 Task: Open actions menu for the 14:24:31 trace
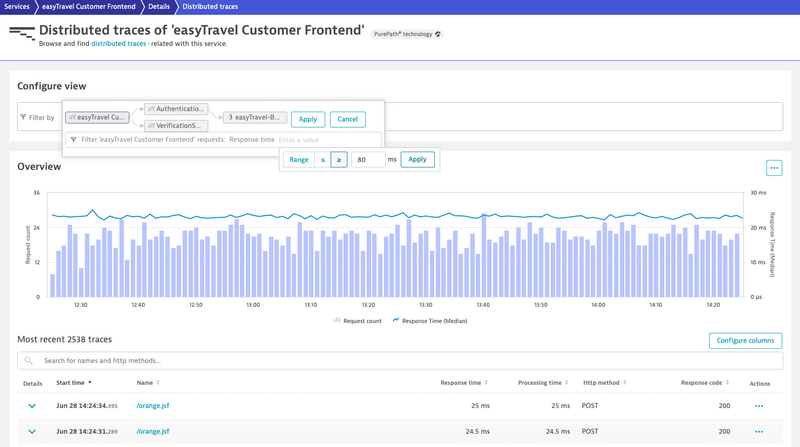pyautogui.click(x=759, y=432)
